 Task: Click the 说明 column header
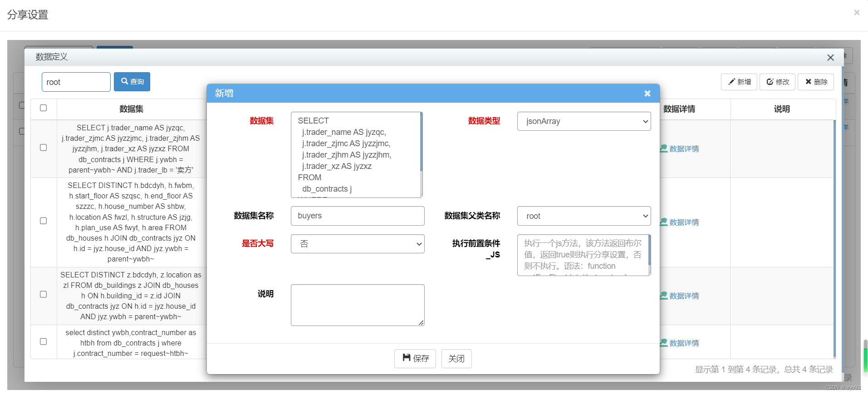782,109
